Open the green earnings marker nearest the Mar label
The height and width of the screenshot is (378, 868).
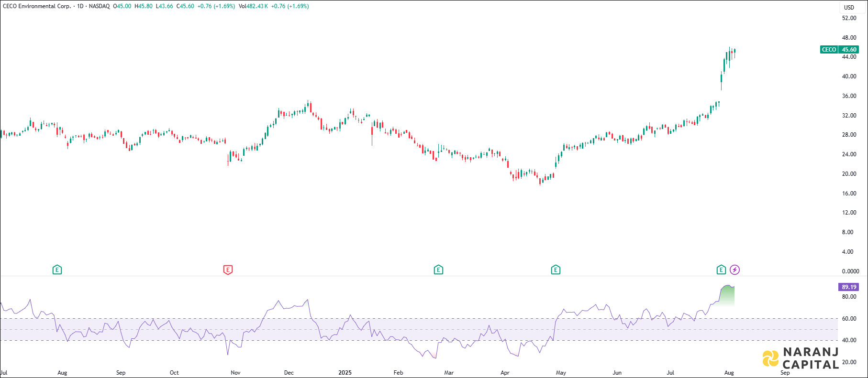438,270
